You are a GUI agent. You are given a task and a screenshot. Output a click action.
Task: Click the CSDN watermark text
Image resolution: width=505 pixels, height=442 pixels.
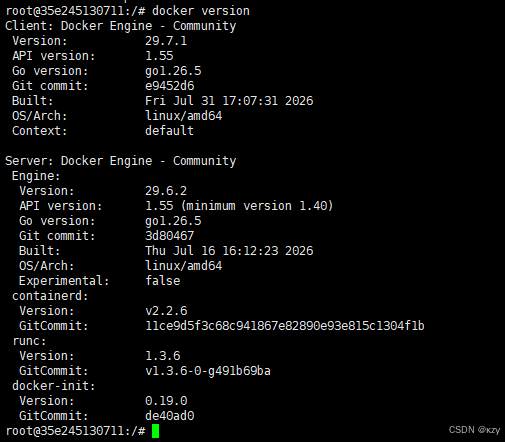[x=474, y=430]
